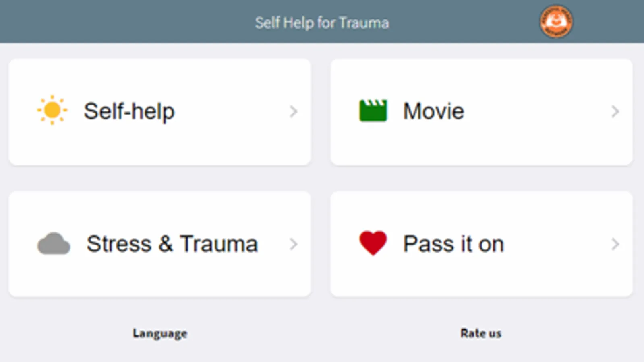Screen dimensions: 644x362
Task: Click the yellow sun icon
Action: (x=52, y=110)
